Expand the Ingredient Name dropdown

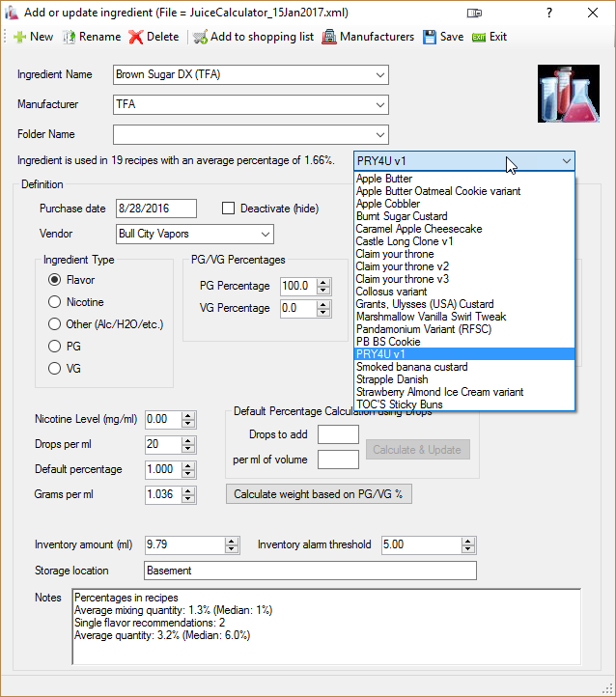pos(379,75)
